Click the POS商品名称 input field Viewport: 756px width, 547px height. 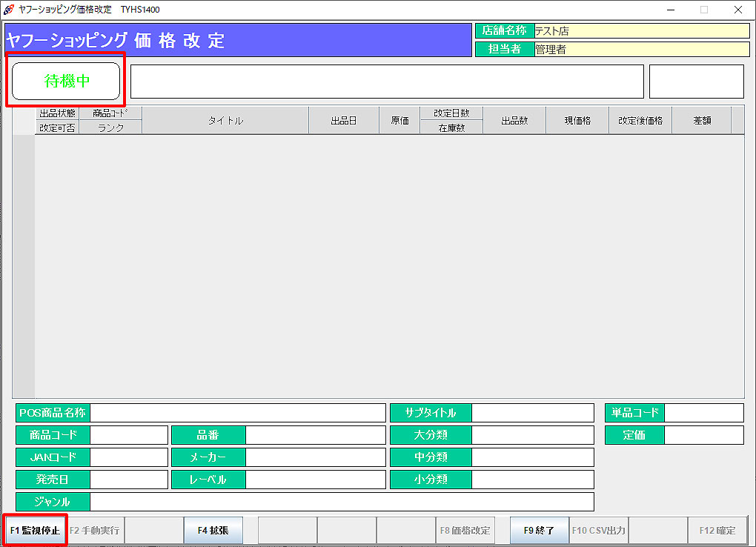click(x=237, y=413)
